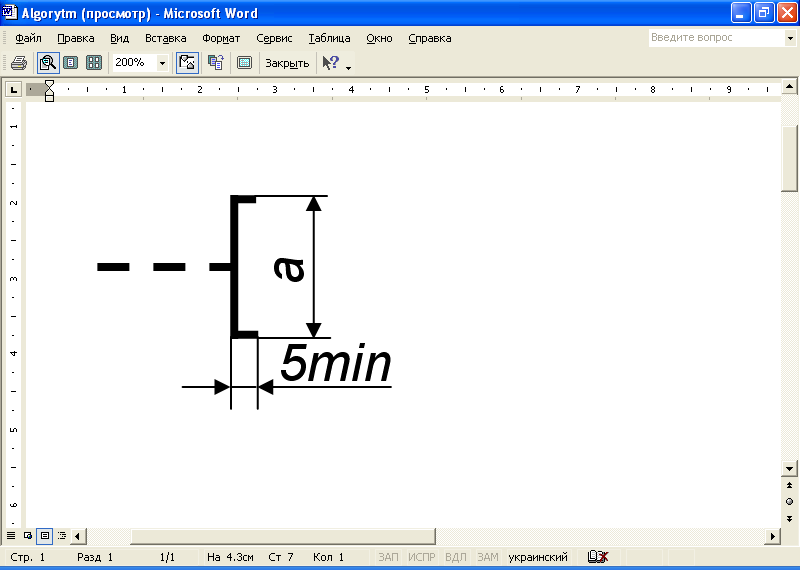Screen dimensions: 800x570
Task: Go to previous page double-arrow button
Action: tap(789, 485)
